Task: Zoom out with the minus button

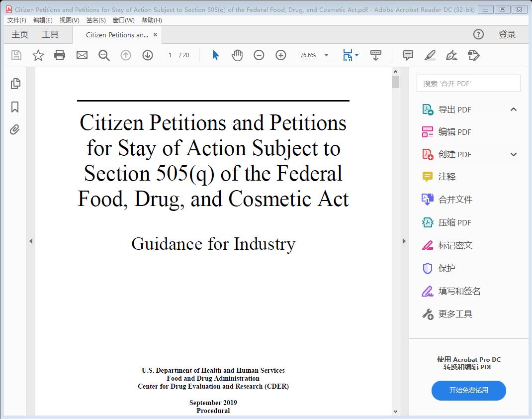Action: pyautogui.click(x=259, y=55)
